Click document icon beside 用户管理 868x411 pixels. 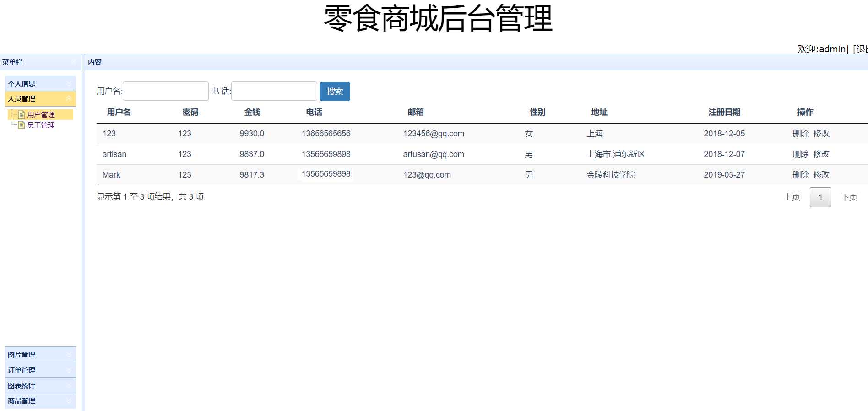point(21,114)
